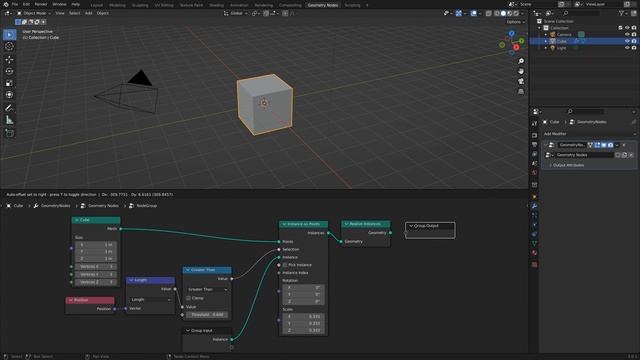This screenshot has width=640, height=360.
Task: Remove the GeometryNodes modifier with X
Action: tap(624, 145)
